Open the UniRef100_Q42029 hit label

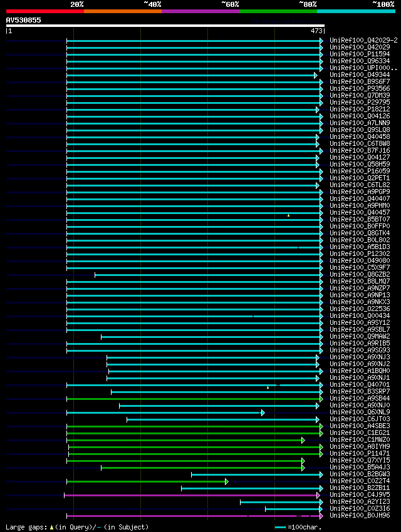[x=360, y=47]
